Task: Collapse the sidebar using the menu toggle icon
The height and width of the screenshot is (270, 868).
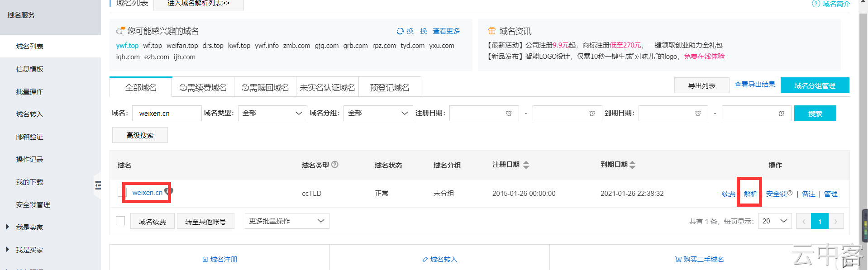Action: click(x=98, y=185)
